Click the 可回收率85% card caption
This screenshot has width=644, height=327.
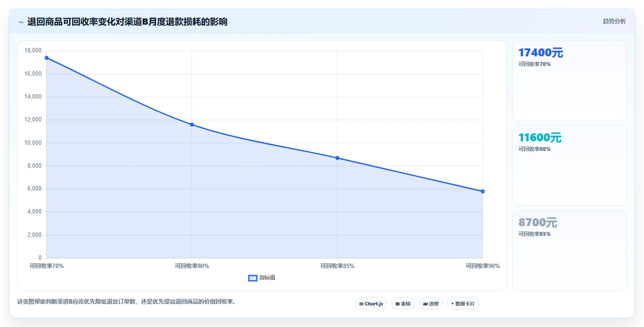click(x=534, y=234)
